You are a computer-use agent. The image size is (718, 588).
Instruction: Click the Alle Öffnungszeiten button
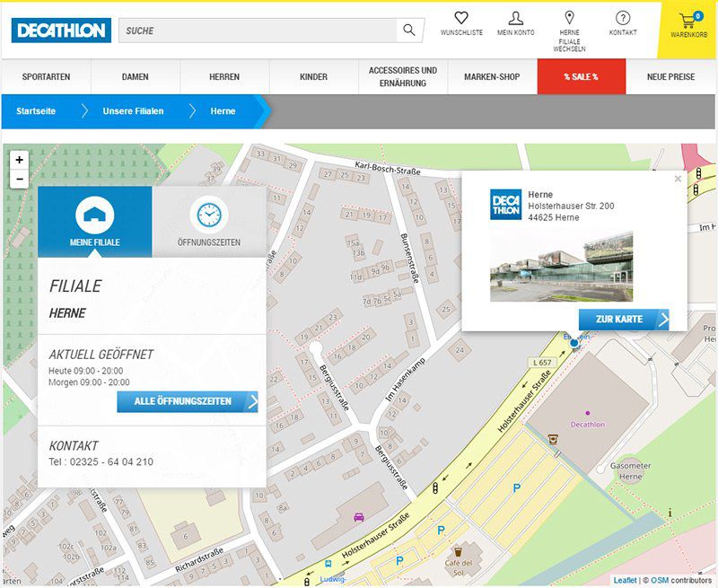tap(188, 401)
